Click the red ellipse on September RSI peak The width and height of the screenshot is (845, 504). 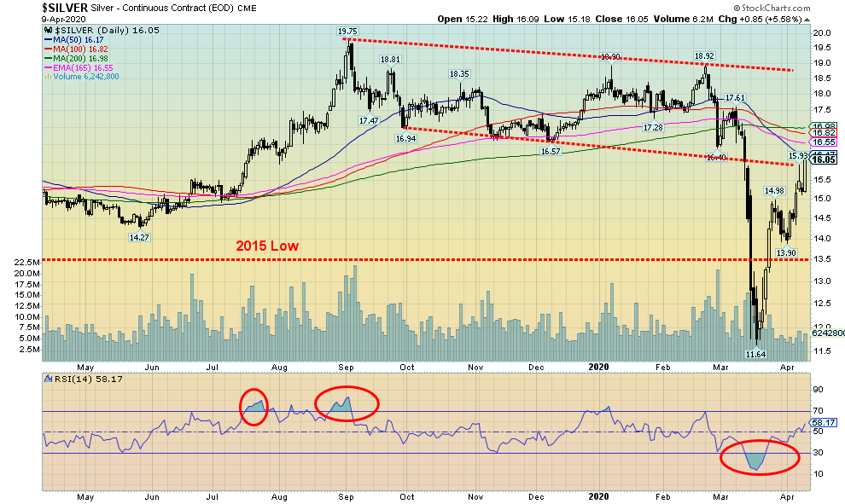tap(346, 403)
